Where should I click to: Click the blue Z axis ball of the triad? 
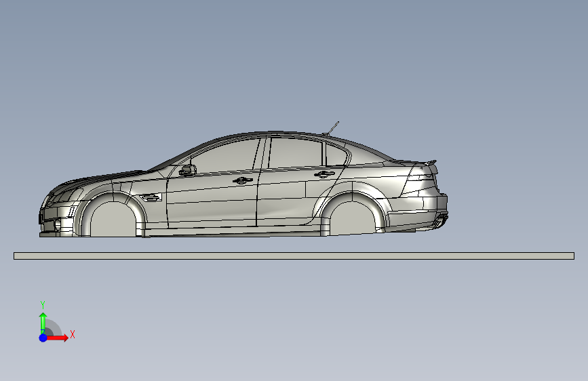43,338
